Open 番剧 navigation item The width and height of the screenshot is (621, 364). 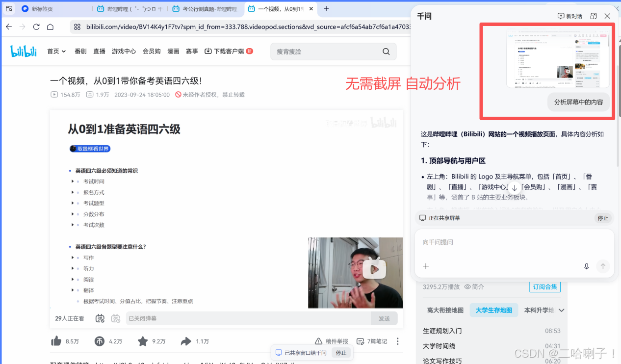(x=80, y=51)
